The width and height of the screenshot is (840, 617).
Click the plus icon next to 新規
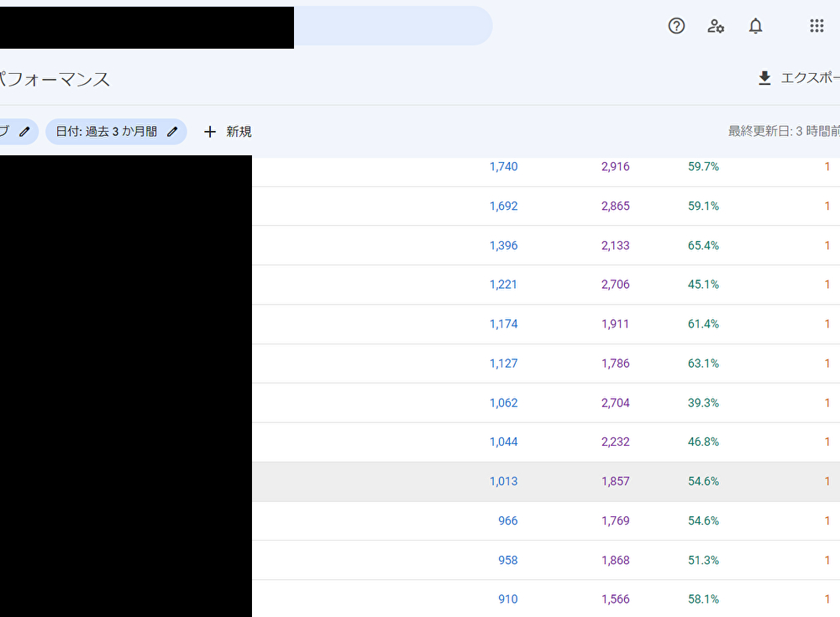click(210, 132)
